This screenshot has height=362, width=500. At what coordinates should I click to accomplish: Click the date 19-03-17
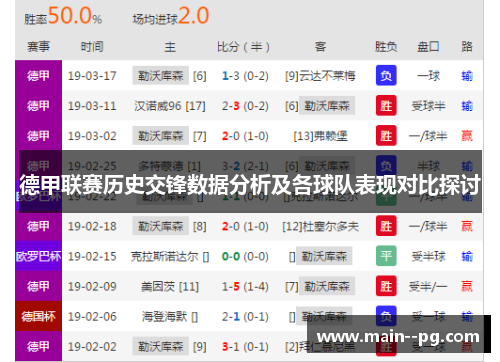pyautogui.click(x=92, y=76)
